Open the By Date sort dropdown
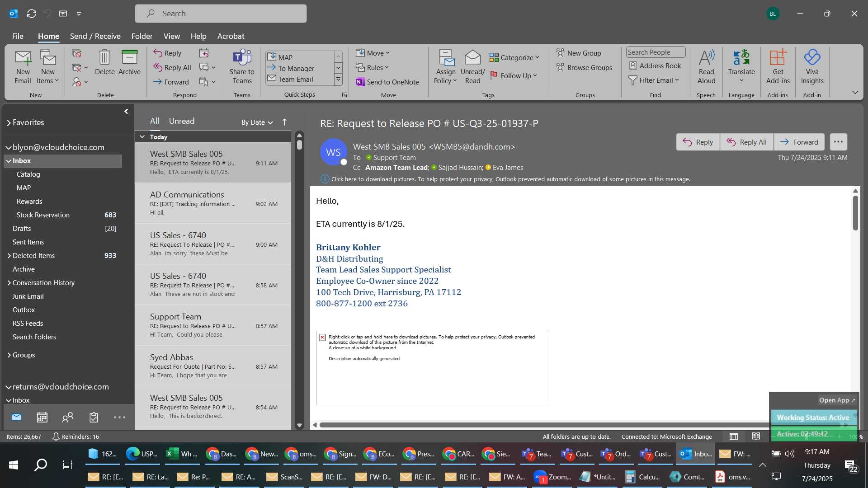 (257, 122)
